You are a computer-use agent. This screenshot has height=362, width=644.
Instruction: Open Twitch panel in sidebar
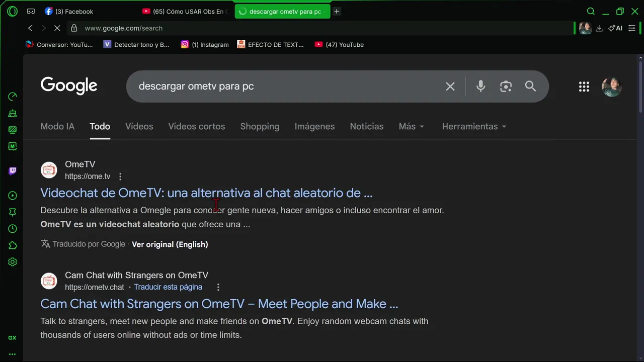click(13, 171)
